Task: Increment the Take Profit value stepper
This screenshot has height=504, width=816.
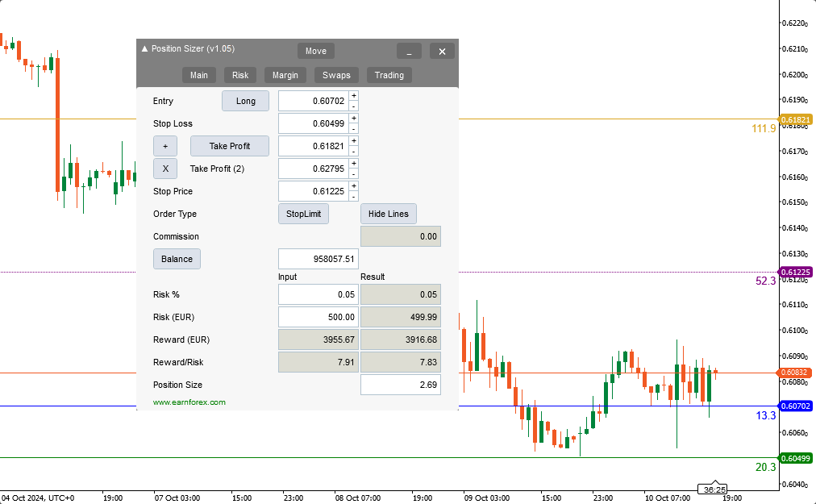Action: point(354,141)
